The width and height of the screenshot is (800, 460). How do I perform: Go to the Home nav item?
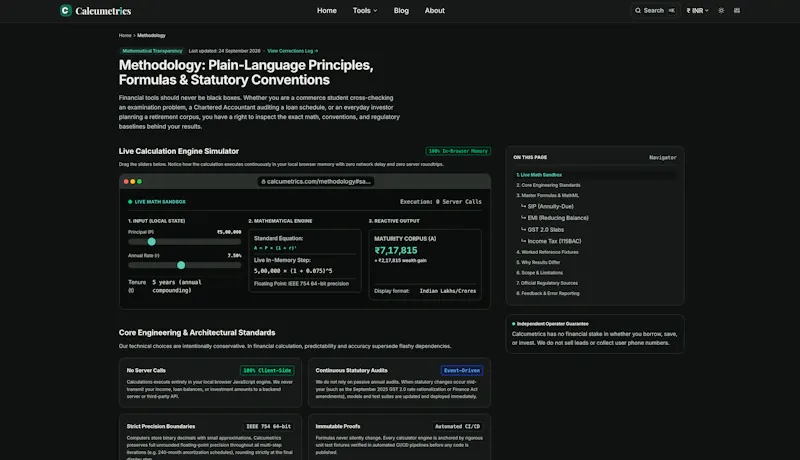point(327,10)
